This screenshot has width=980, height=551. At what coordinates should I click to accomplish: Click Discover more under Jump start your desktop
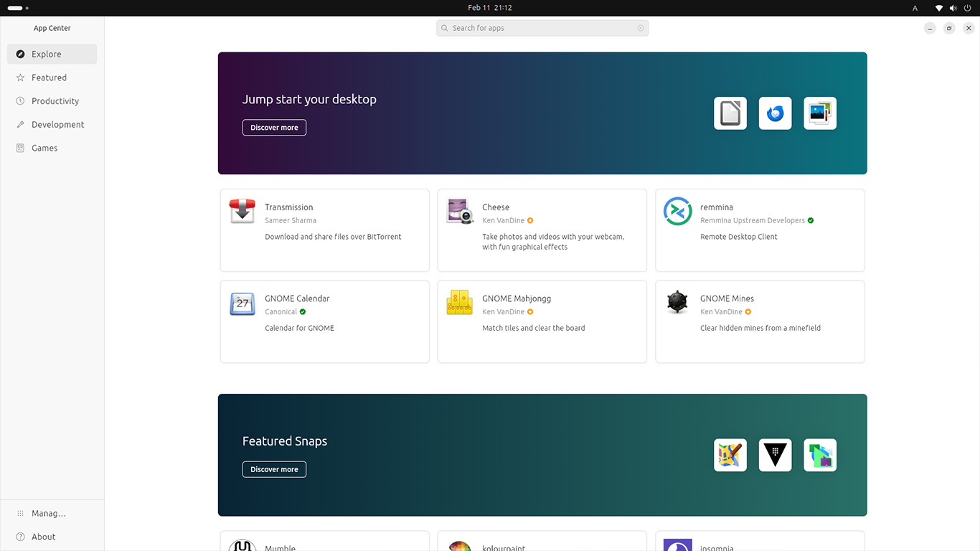tap(274, 128)
